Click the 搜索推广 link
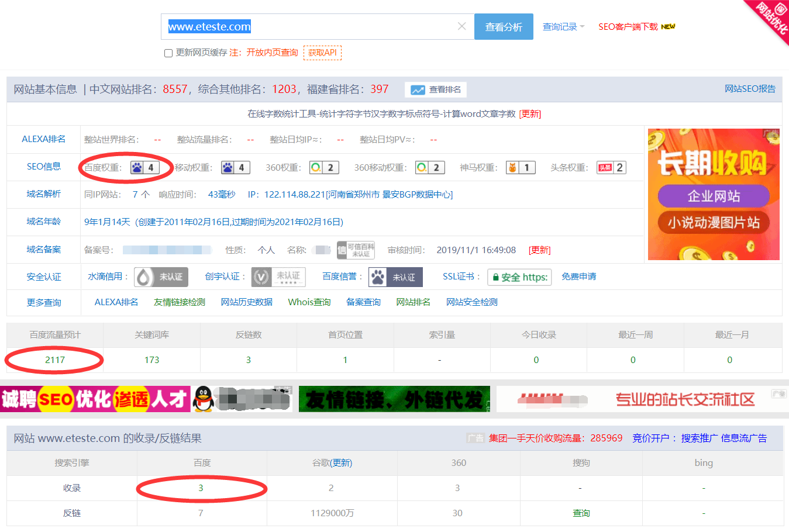Screen dimensions: 789x532 [x=700, y=438]
